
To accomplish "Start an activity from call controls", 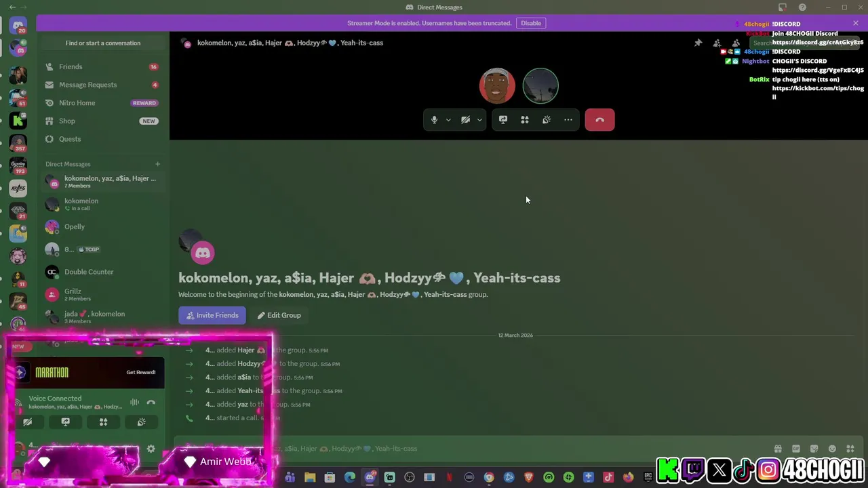I will 525,120.
